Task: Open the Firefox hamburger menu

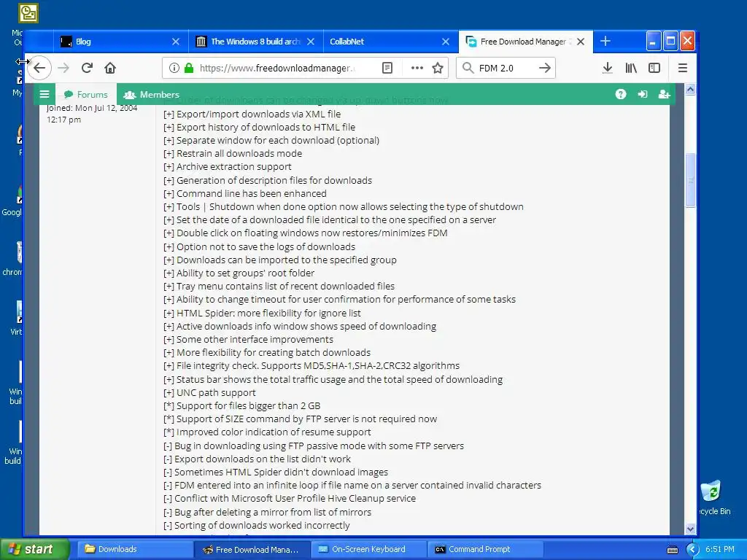Action: coord(682,68)
